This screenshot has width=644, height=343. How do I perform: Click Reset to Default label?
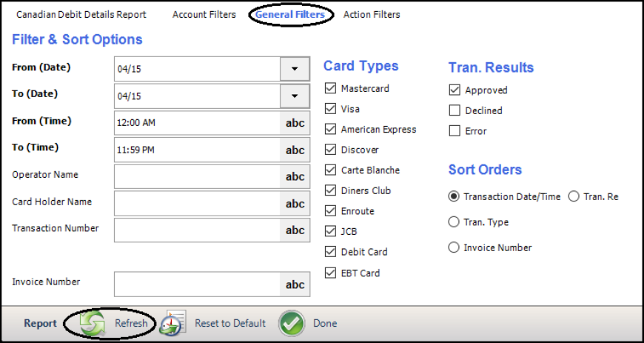point(230,323)
